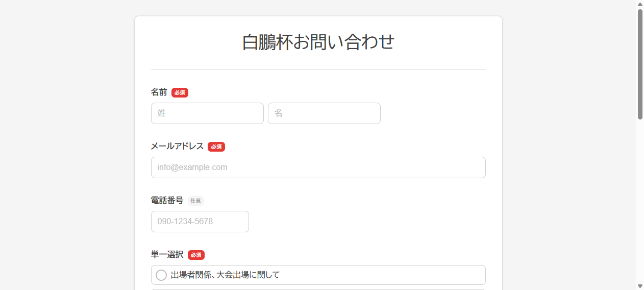The height and width of the screenshot is (290, 644).
Task: Click the 名 (given name) input field
Action: coord(324,113)
